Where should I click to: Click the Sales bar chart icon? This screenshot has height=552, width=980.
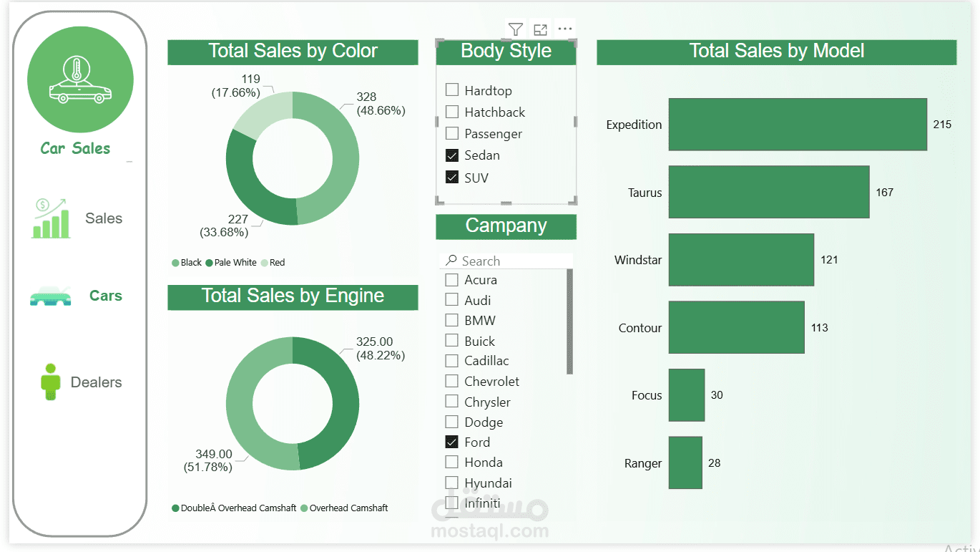pos(50,218)
